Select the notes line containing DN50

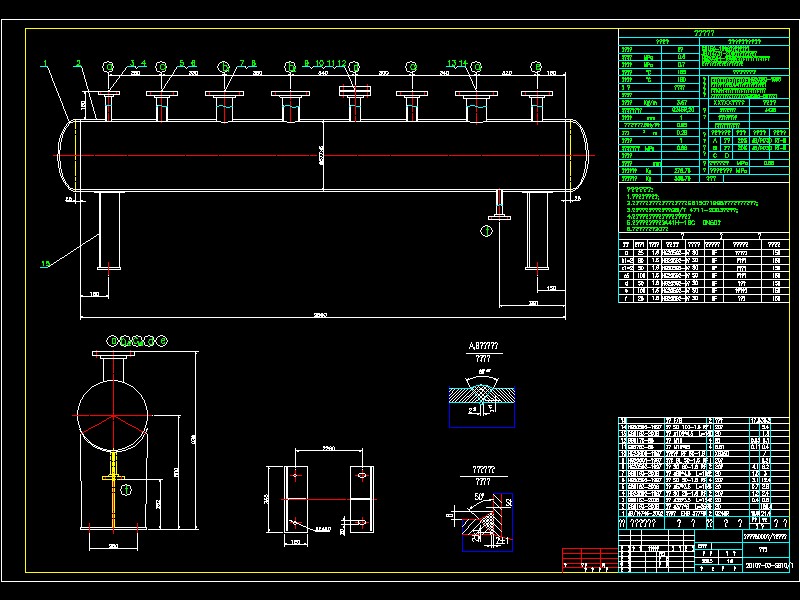tap(674, 223)
